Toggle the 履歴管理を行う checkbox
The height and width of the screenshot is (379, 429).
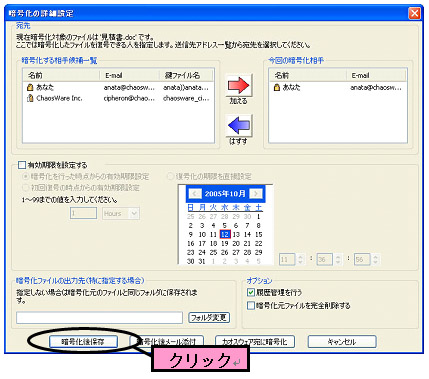251,292
